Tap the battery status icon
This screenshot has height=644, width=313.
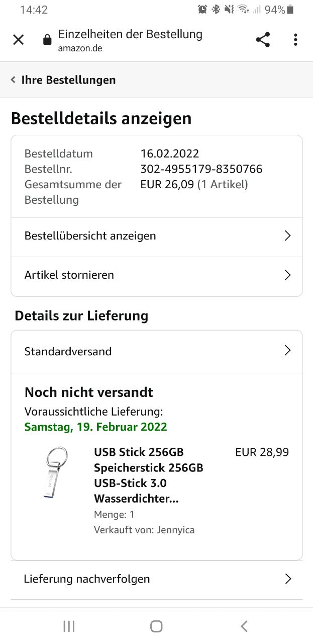290,10
